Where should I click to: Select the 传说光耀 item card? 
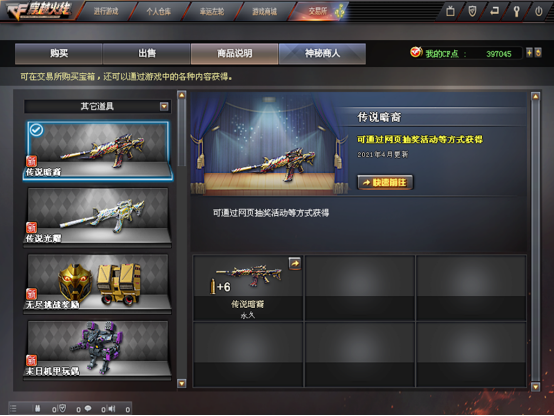point(97,216)
